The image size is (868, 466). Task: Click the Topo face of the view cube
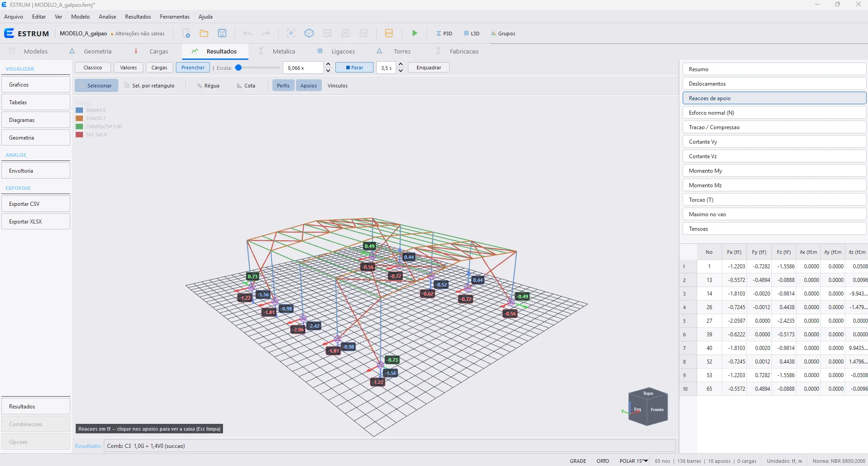(x=648, y=393)
